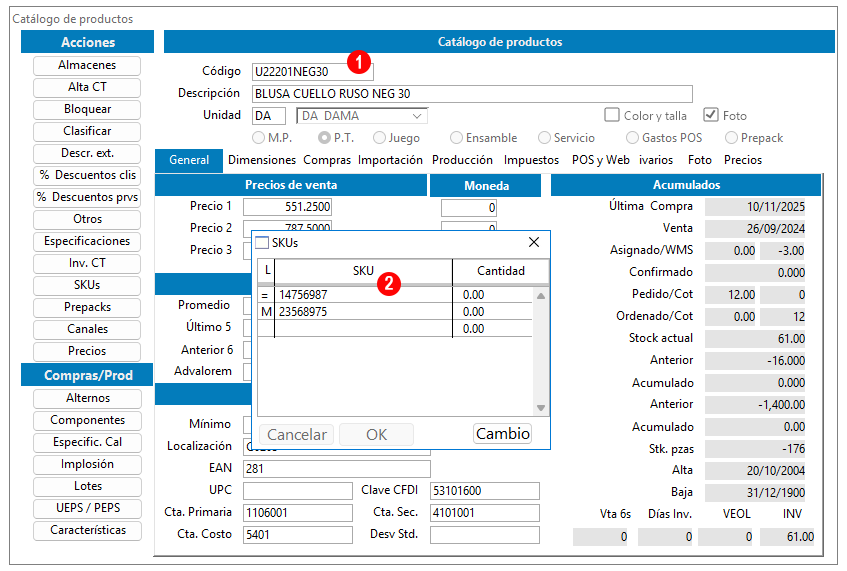Click the red number 2 marker
Screen dimensions: 847x571
(x=389, y=284)
